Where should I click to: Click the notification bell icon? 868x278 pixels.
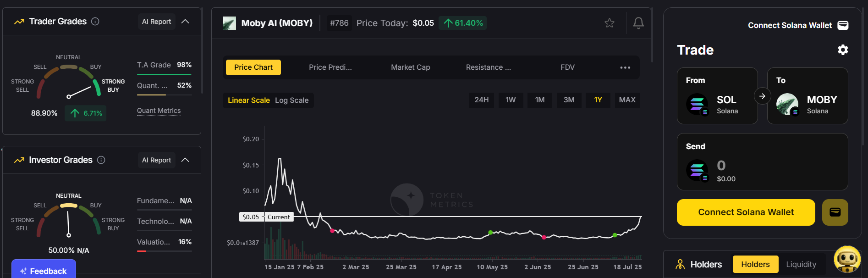point(638,23)
